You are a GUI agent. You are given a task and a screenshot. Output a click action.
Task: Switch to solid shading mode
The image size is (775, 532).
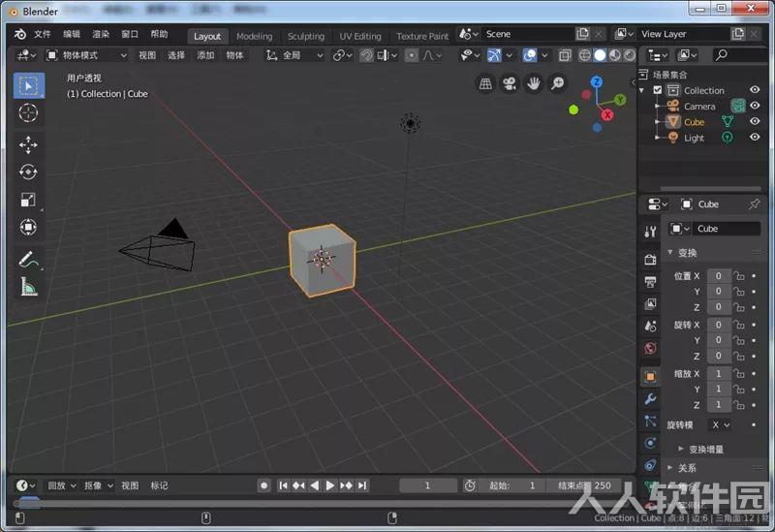(600, 55)
